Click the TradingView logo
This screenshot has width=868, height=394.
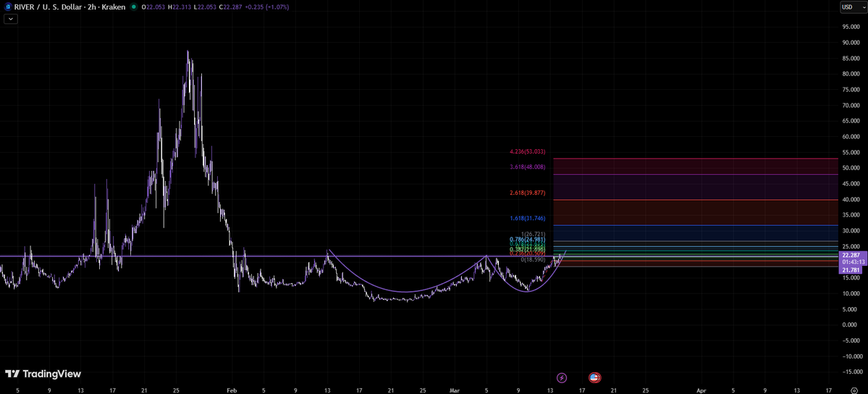(x=43, y=374)
